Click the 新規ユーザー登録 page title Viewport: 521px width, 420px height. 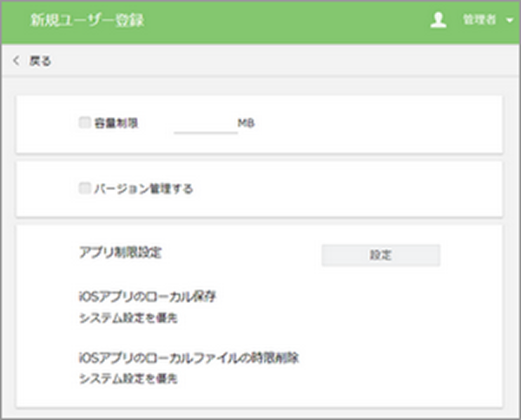pos(87,21)
